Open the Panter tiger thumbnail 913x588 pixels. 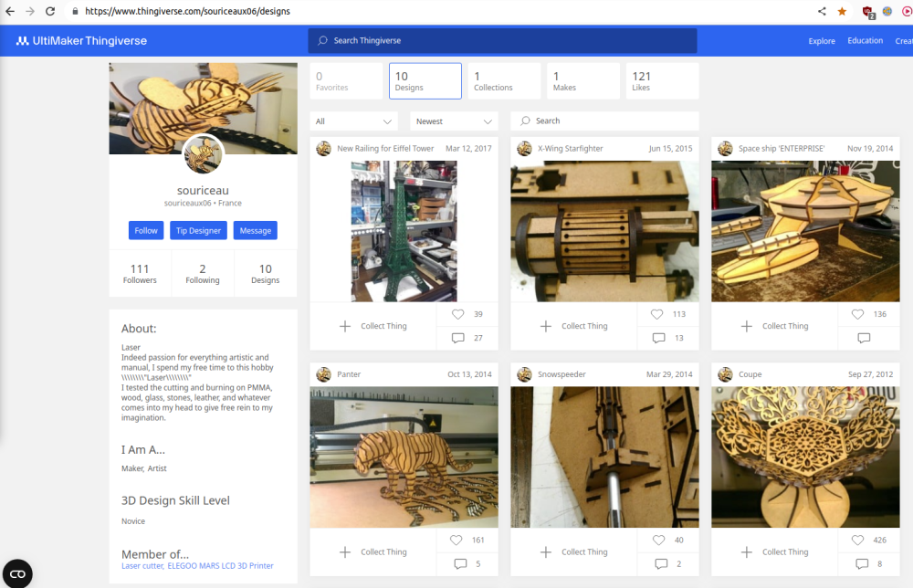[x=404, y=457]
